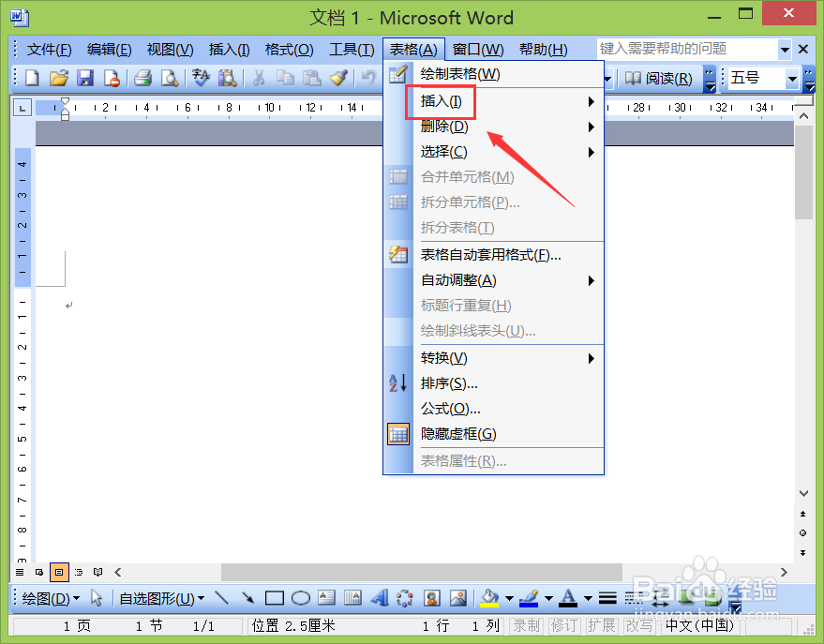The width and height of the screenshot is (824, 644).
Task: Insert a horizontal Text Box from the drawing toolbar
Action: pyautogui.click(x=327, y=598)
